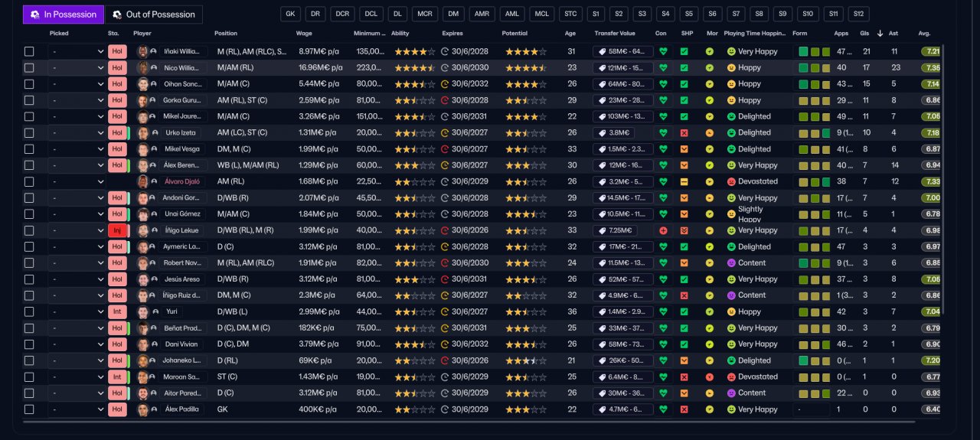Click the red X sharpness icon for Maroan Sannadi
The width and height of the screenshot is (980, 440).
(x=684, y=377)
